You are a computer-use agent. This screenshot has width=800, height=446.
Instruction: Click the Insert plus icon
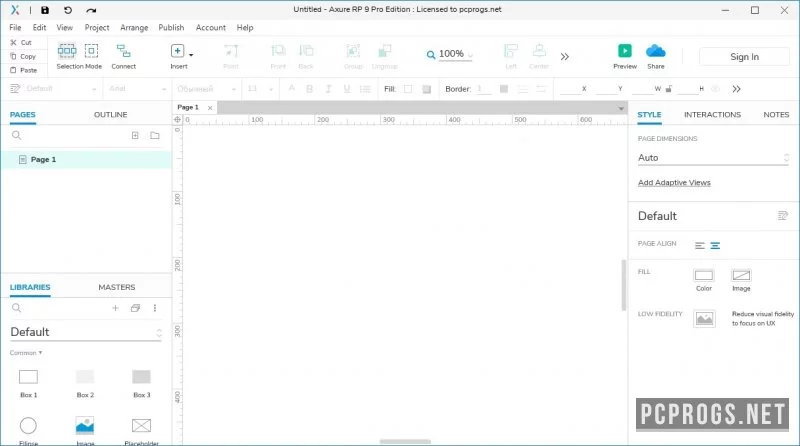(178, 51)
